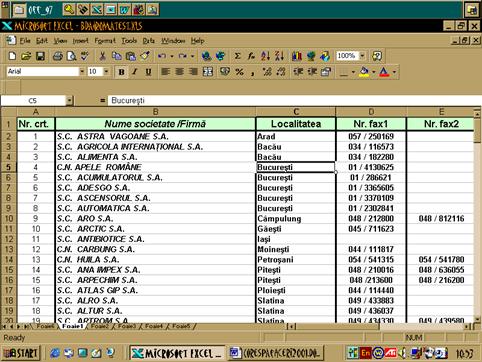Open the Format menu

click(x=105, y=41)
